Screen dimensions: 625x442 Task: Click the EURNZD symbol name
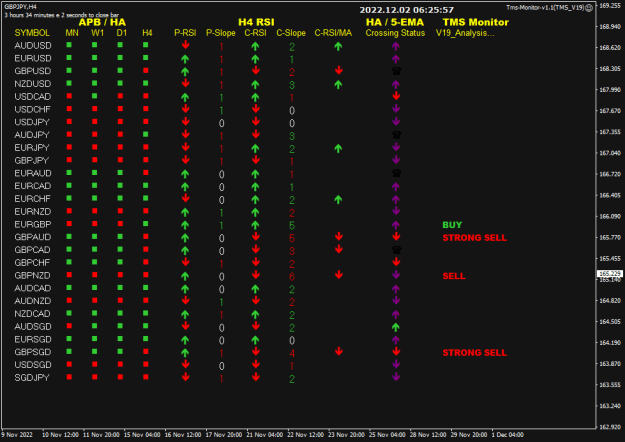(x=33, y=212)
